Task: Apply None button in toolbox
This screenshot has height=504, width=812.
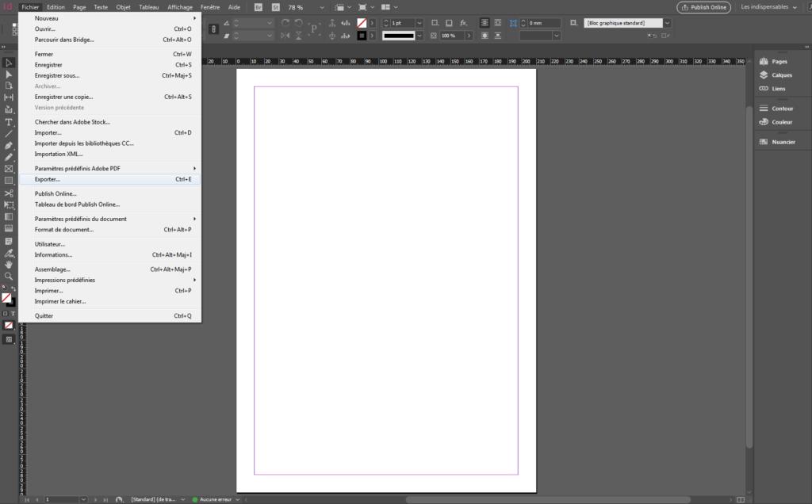Action: click(9, 326)
